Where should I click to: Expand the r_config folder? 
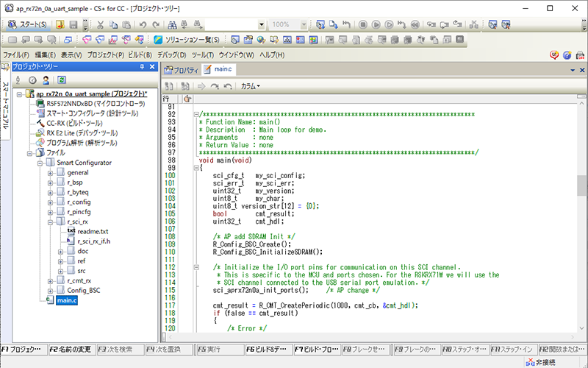click(50, 202)
